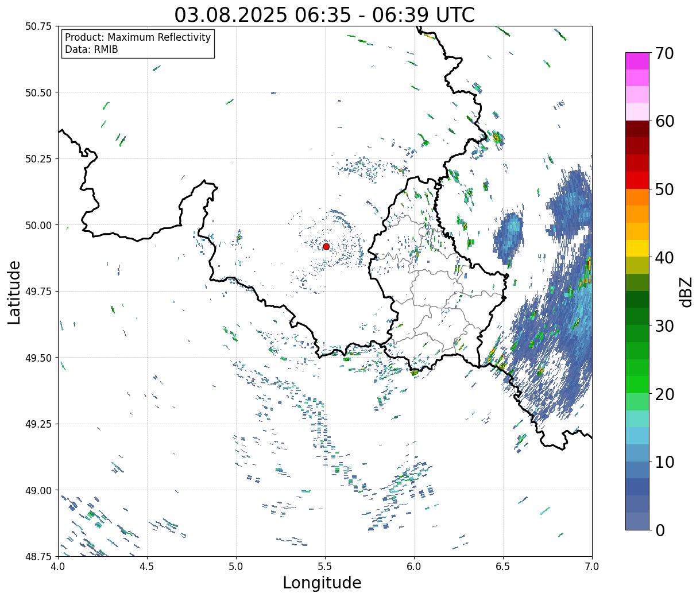Click the longitude tick label 6.5
Screen dimensions: 700x597
point(503,567)
